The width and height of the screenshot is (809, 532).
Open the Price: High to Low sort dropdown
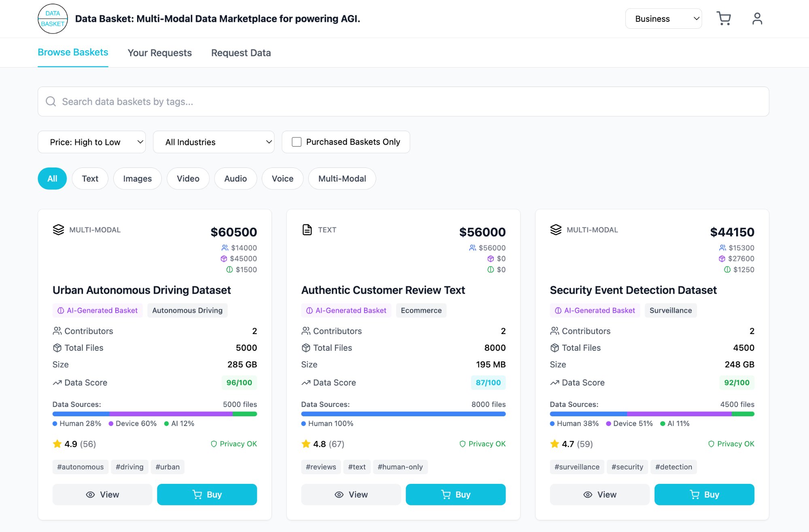click(91, 142)
